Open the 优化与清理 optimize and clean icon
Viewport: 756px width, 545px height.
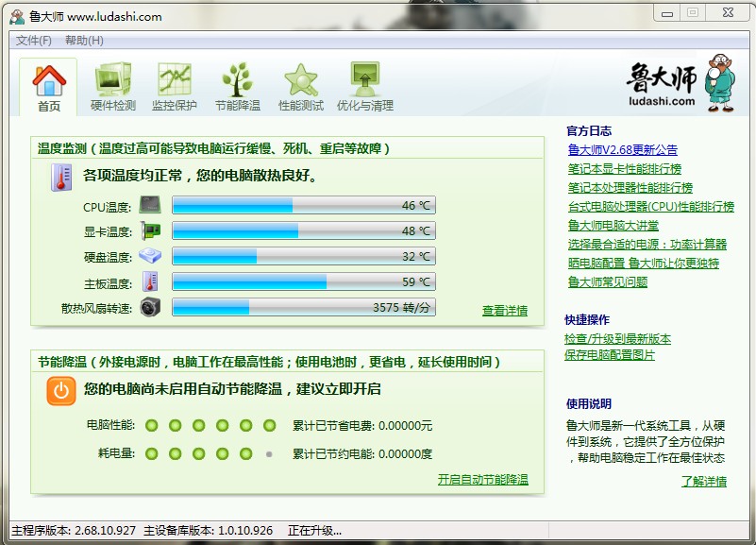(365, 79)
